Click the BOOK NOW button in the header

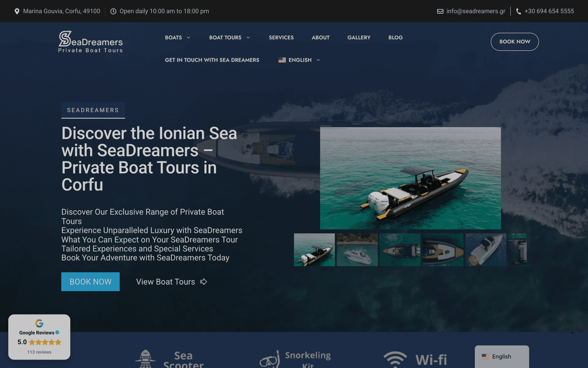click(514, 42)
